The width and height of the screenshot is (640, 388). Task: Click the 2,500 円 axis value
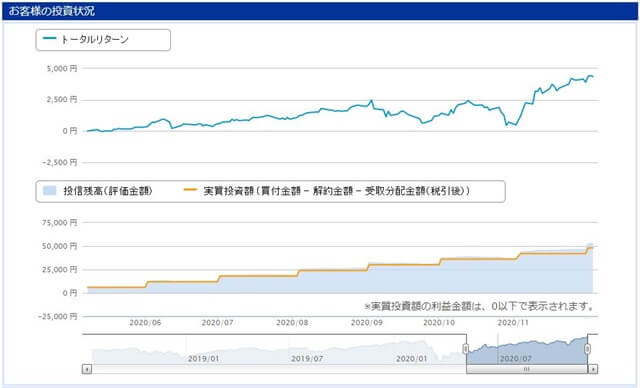[62, 100]
